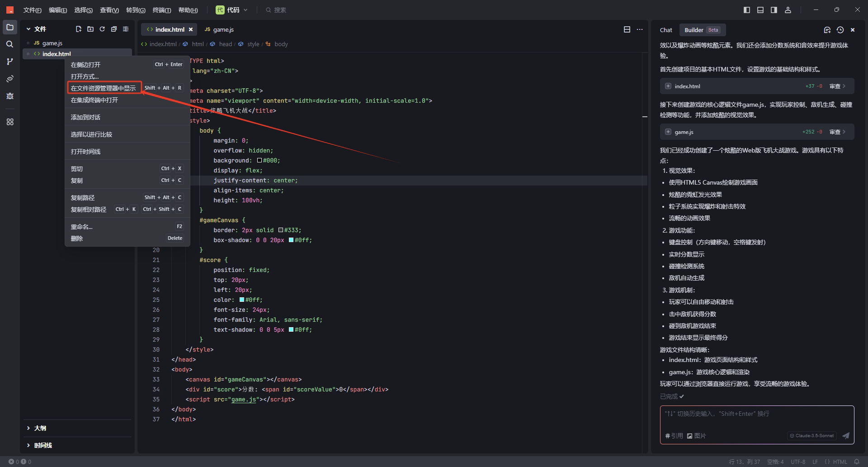Image resolution: width=868 pixels, height=467 pixels.
Task: Toggle the left sidebar layout button
Action: point(747,10)
